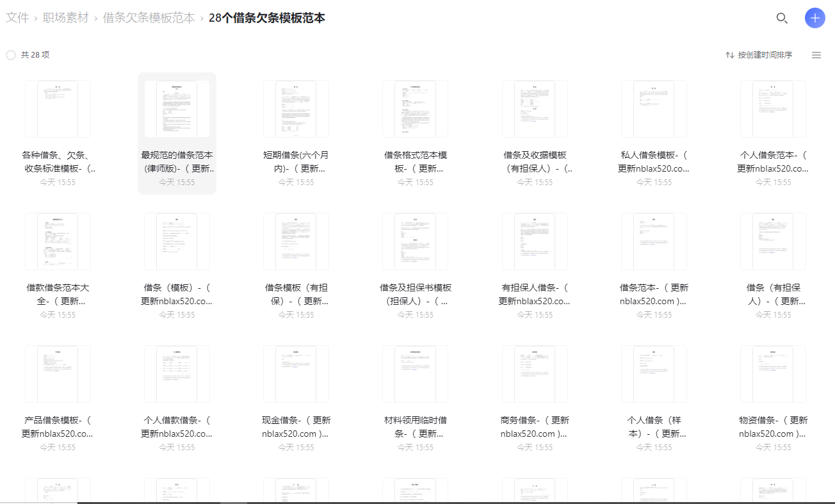Click the horizontal scrollbar at the bottom
Image resolution: width=835 pixels, height=504 pixels.
[x=417, y=503]
